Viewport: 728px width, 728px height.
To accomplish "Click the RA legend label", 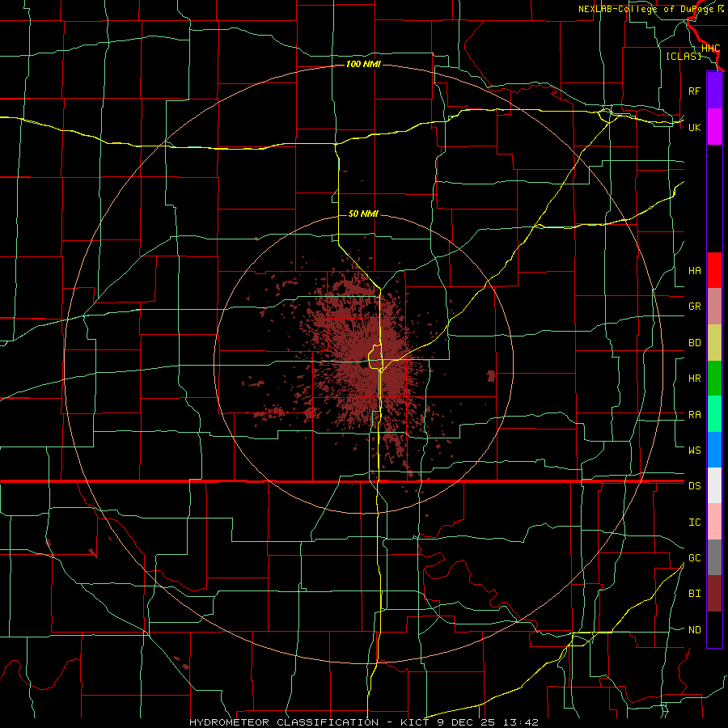I will click(694, 414).
